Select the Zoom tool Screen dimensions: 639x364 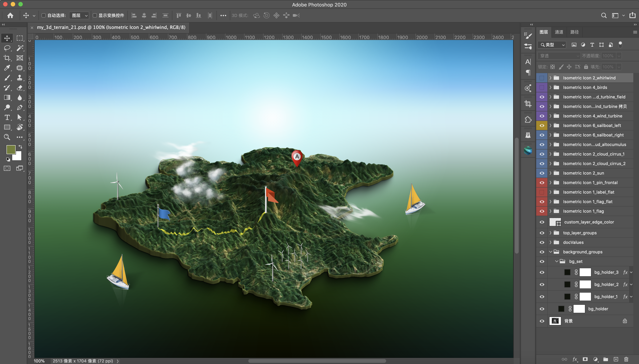pos(7,137)
